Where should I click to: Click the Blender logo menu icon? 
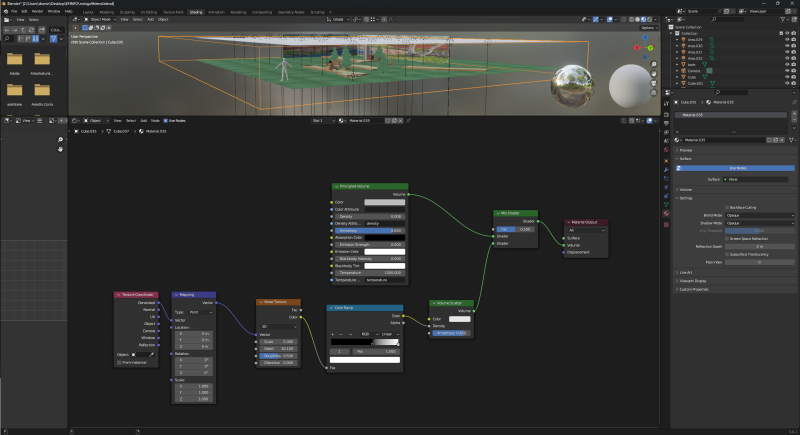coord(6,11)
